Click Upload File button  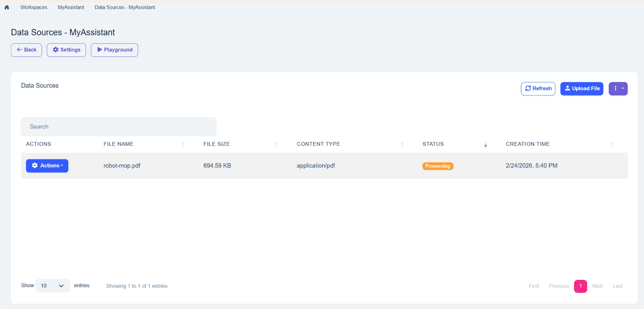582,89
